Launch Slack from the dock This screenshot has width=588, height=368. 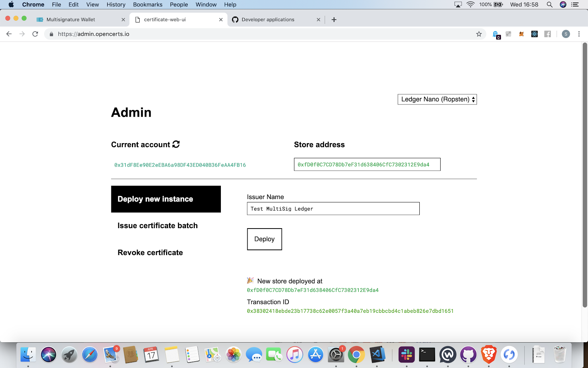(406, 355)
